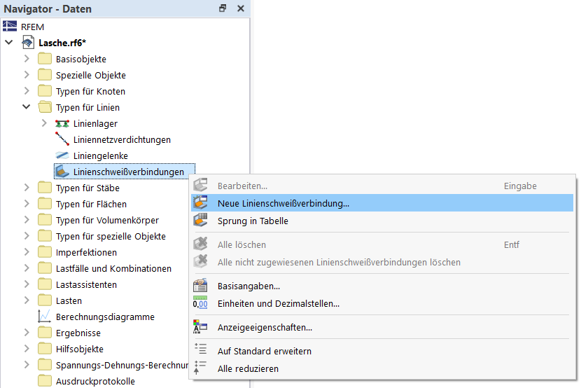Choose Alle reduzieren menu entry

(382, 368)
